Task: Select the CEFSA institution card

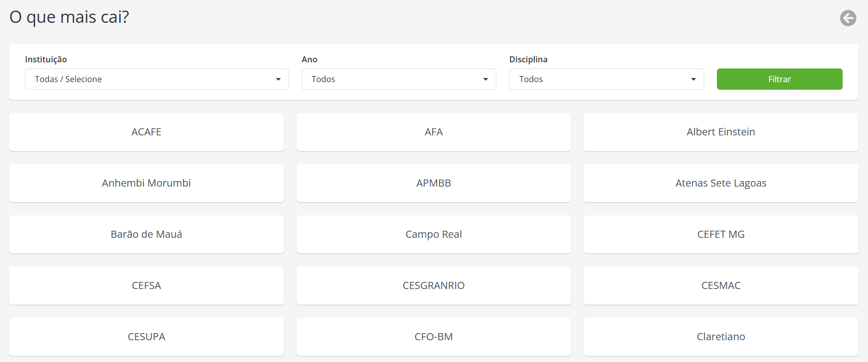Action: click(147, 285)
